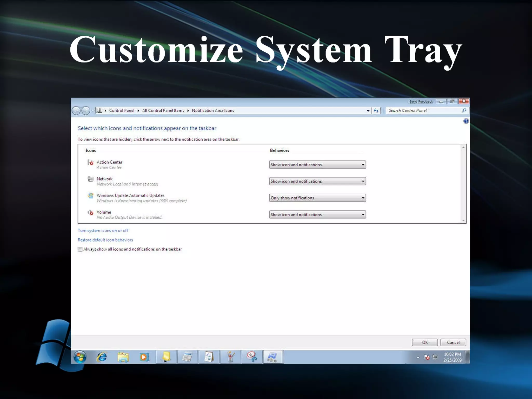Go to All Control Panel Items breadcrumb
This screenshot has height=399, width=532.
163,111
